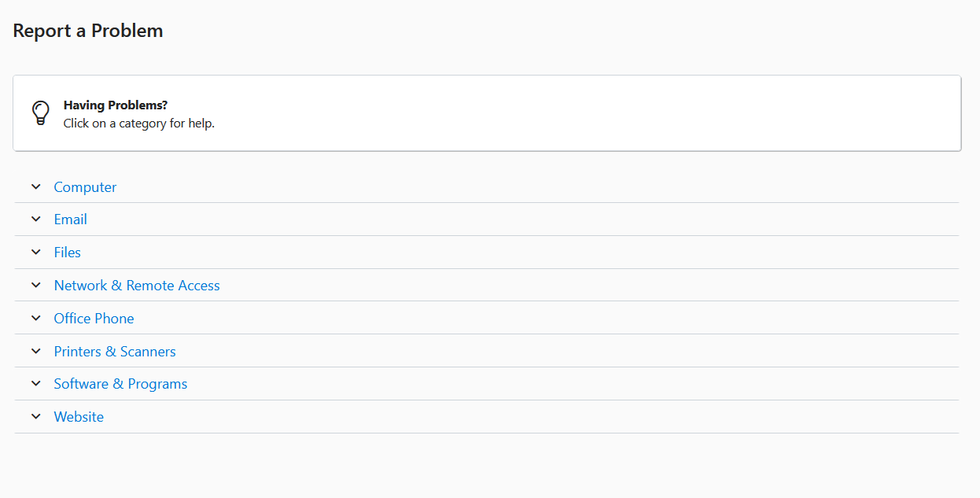Expand the Network & Remote Access chevron

[x=35, y=286]
